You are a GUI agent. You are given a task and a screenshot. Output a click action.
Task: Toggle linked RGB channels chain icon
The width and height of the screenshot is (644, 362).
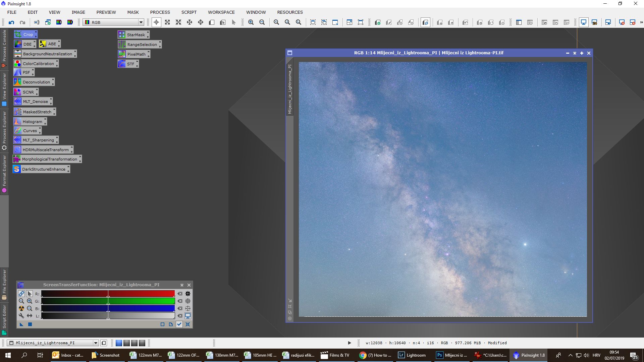click(x=21, y=294)
